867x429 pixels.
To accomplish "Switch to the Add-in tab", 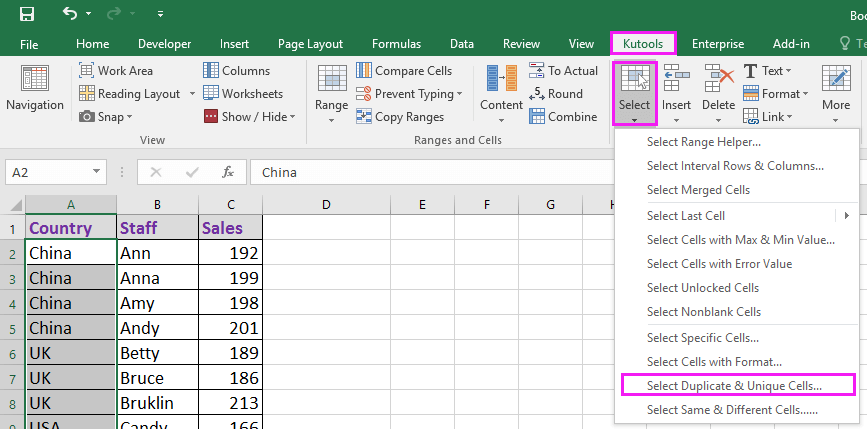I will click(791, 44).
